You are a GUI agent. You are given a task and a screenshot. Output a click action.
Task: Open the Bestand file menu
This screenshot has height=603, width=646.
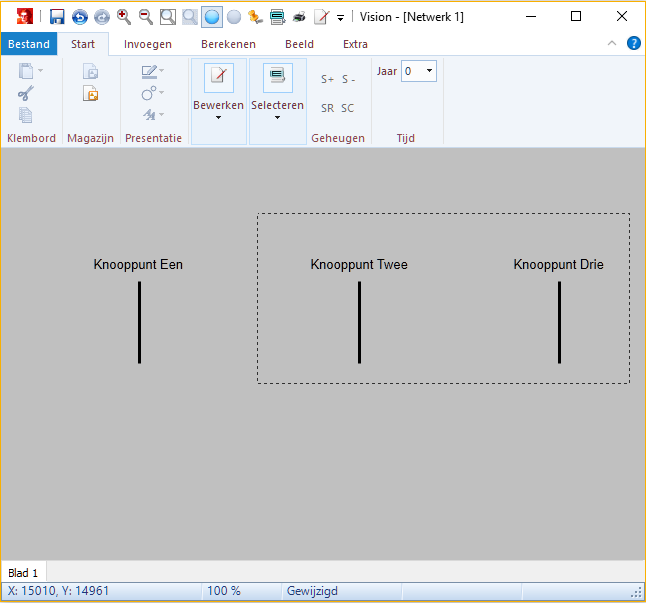pos(29,44)
